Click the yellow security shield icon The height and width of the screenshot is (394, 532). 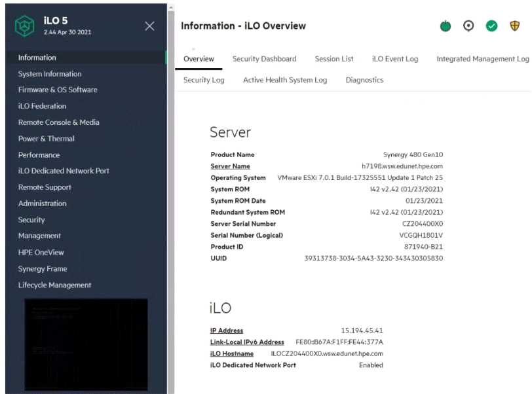[514, 26]
